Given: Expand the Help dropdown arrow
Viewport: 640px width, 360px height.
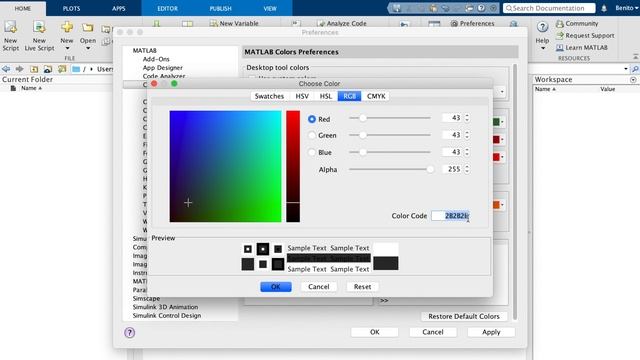Looking at the screenshot, I should pyautogui.click(x=543, y=49).
